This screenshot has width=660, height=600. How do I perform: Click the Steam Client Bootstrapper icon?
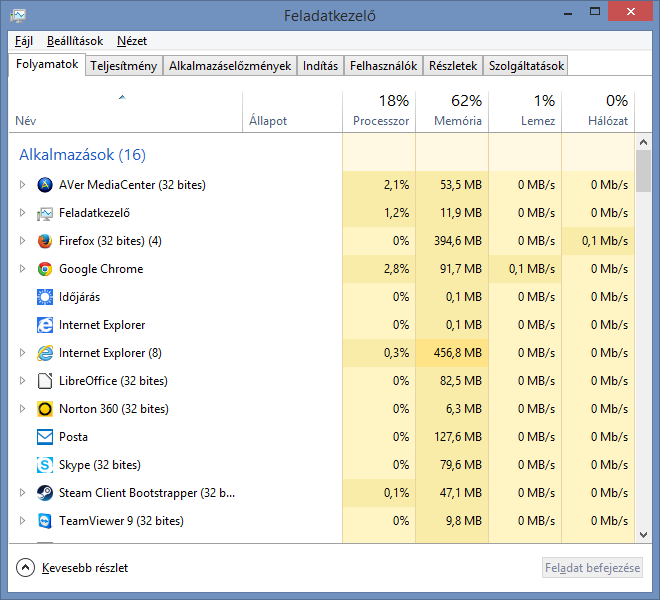pos(45,493)
